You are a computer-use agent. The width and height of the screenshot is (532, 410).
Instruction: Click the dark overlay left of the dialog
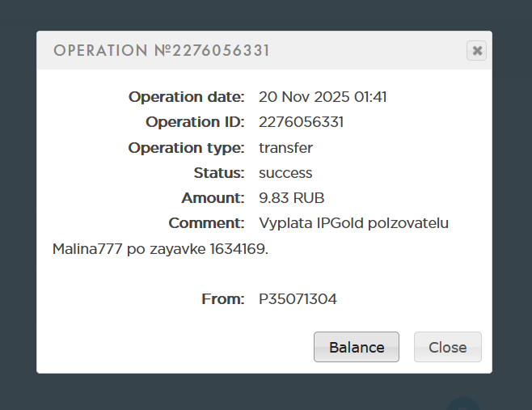(x=18, y=202)
